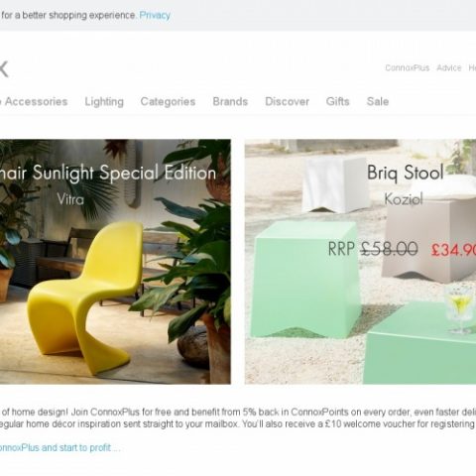Click the Connox logo at top left
Image resolution: width=476 pixels, height=476 pixels.
pyautogui.click(x=4, y=69)
